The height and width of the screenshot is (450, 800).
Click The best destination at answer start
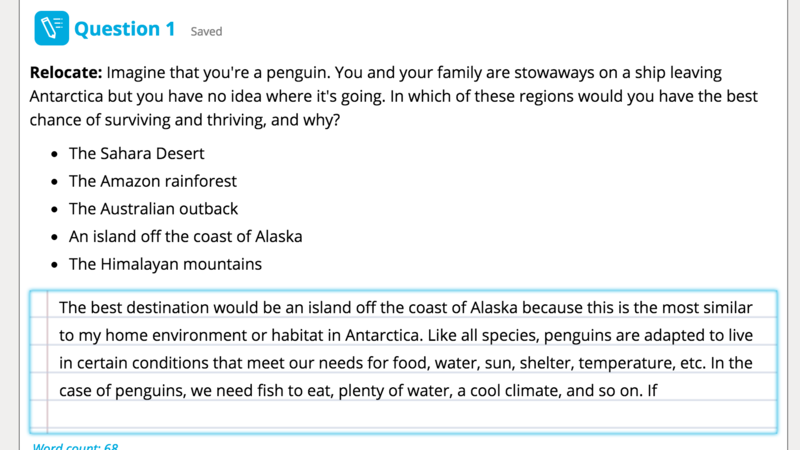click(134, 308)
